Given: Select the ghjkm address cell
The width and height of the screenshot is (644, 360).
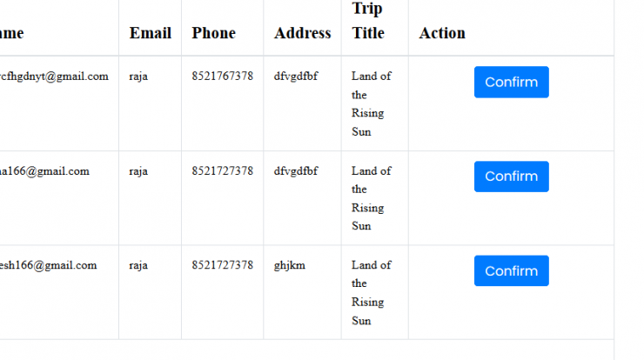Looking at the screenshot, I should [x=290, y=265].
